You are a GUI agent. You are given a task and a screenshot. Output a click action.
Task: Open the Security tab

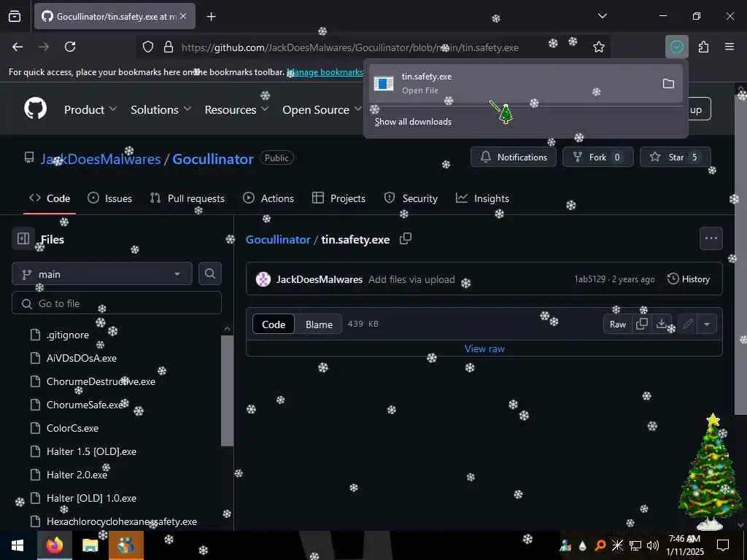(411, 198)
